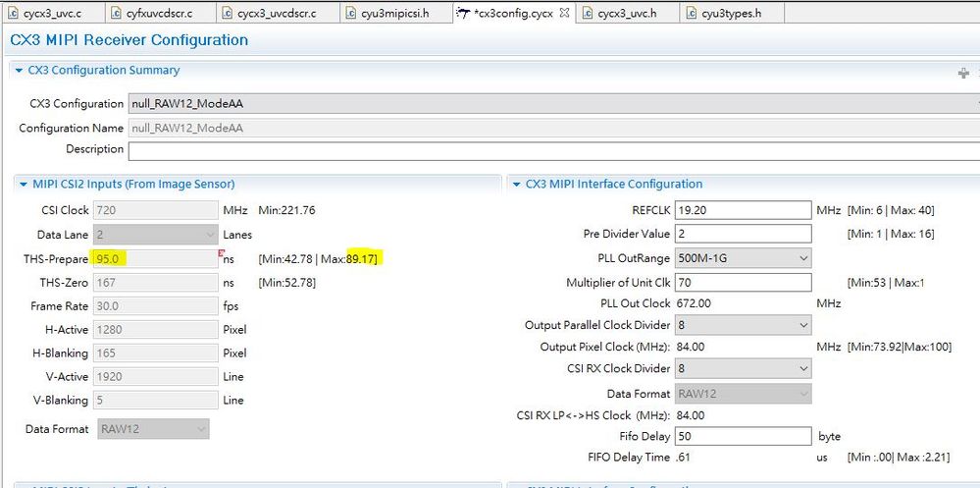Close the cx3config.cycx tab

pos(564,13)
